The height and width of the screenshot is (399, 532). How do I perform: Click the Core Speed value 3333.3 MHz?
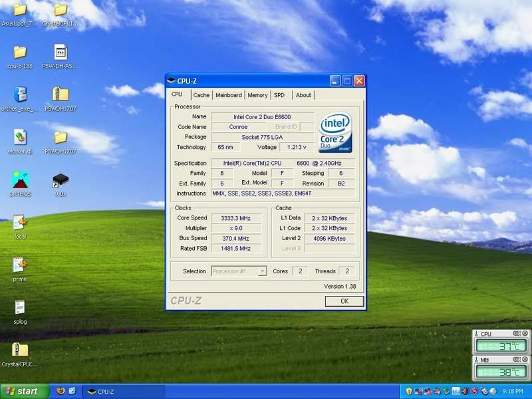tap(236, 218)
